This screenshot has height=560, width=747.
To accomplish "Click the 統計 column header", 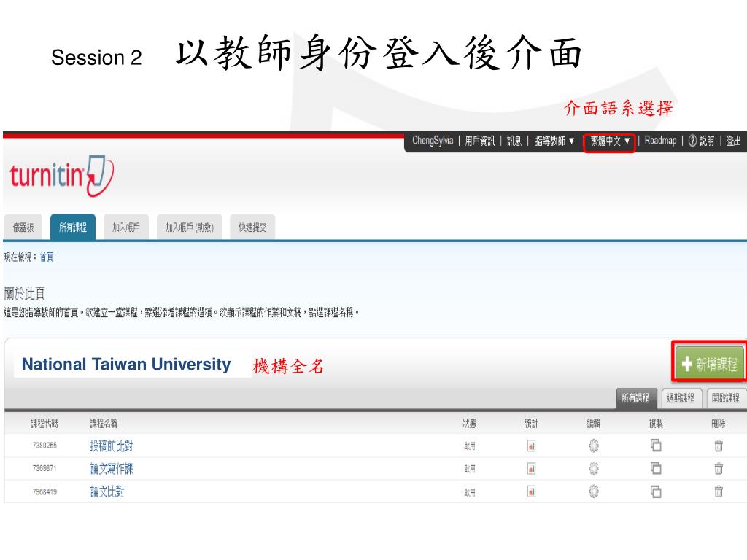I will pyautogui.click(x=531, y=424).
